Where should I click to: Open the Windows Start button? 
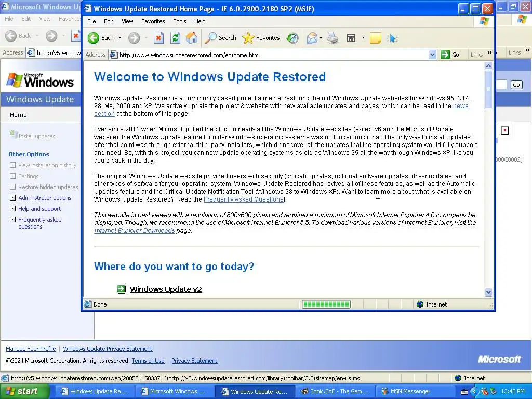[x=25, y=391]
